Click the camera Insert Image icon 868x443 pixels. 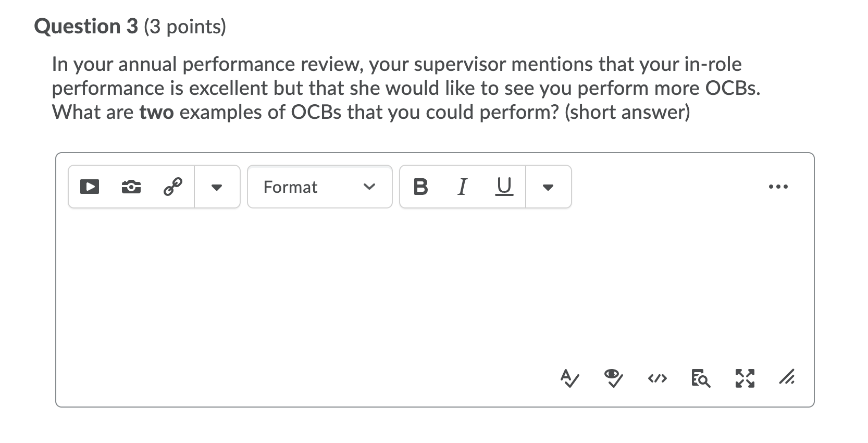131,187
